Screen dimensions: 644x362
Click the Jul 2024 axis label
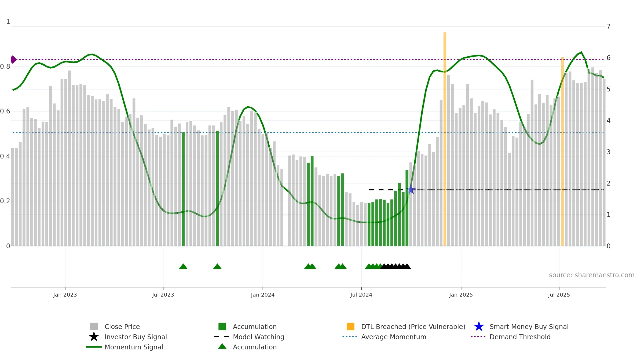(x=361, y=295)
